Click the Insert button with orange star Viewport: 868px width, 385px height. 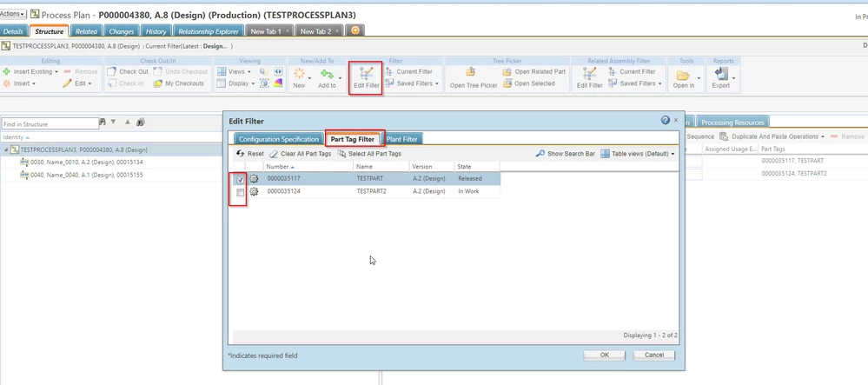point(17,83)
